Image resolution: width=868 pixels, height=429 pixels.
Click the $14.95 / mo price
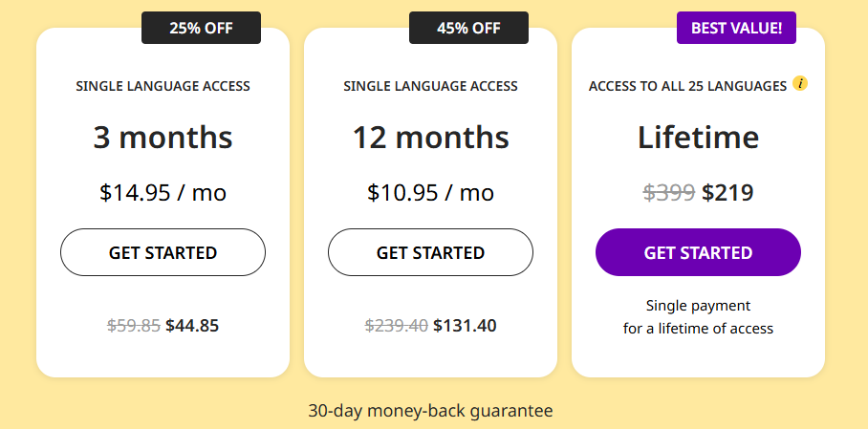pos(163,193)
